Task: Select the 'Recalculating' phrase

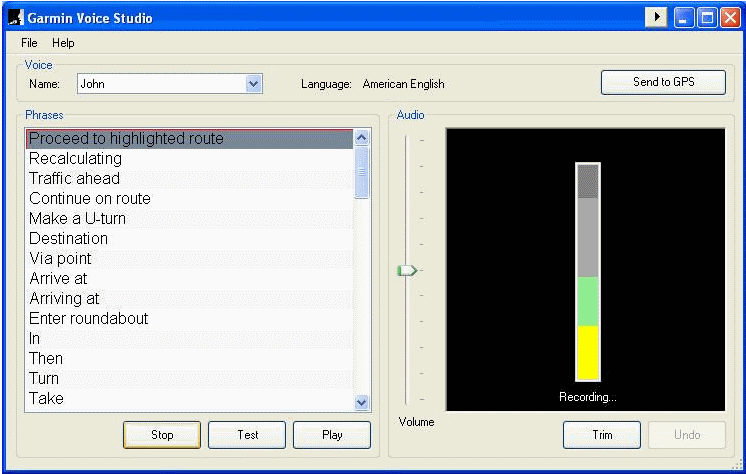Action: coord(76,158)
